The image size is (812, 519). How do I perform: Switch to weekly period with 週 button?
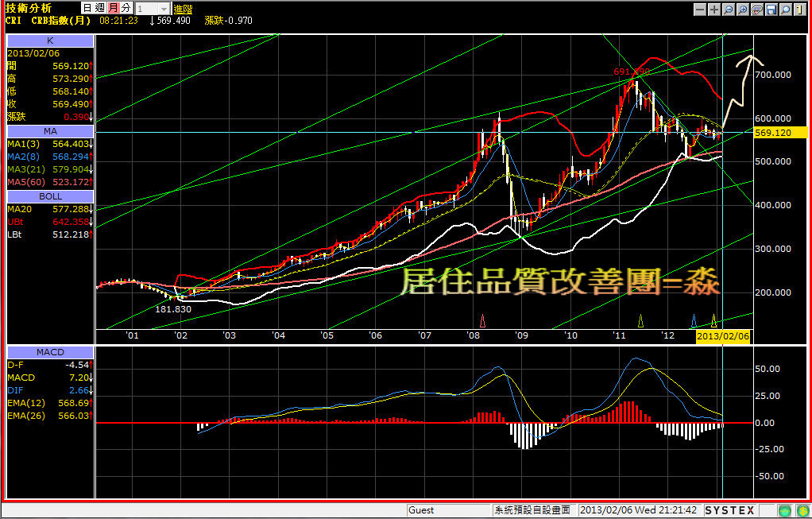coord(99,8)
